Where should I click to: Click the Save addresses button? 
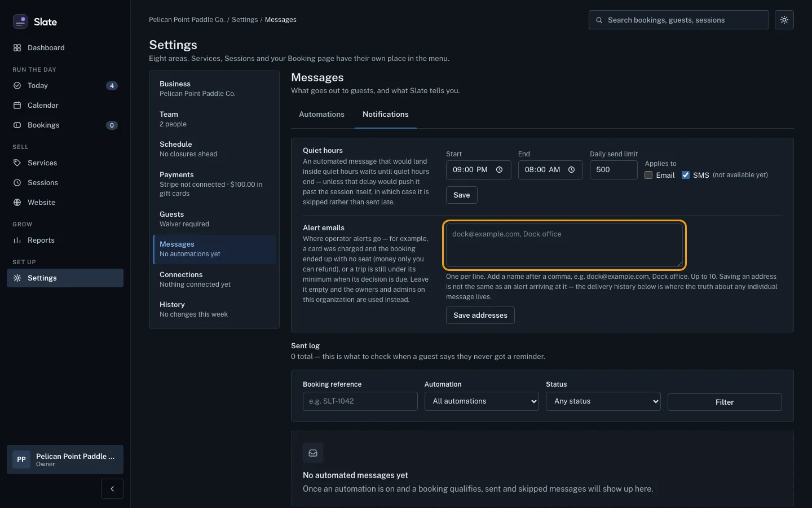pos(480,316)
